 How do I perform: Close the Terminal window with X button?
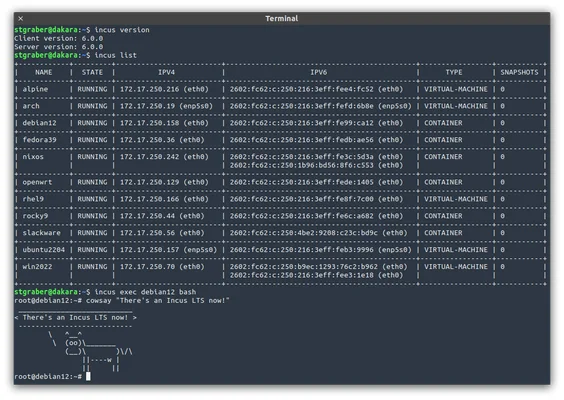[21, 18]
